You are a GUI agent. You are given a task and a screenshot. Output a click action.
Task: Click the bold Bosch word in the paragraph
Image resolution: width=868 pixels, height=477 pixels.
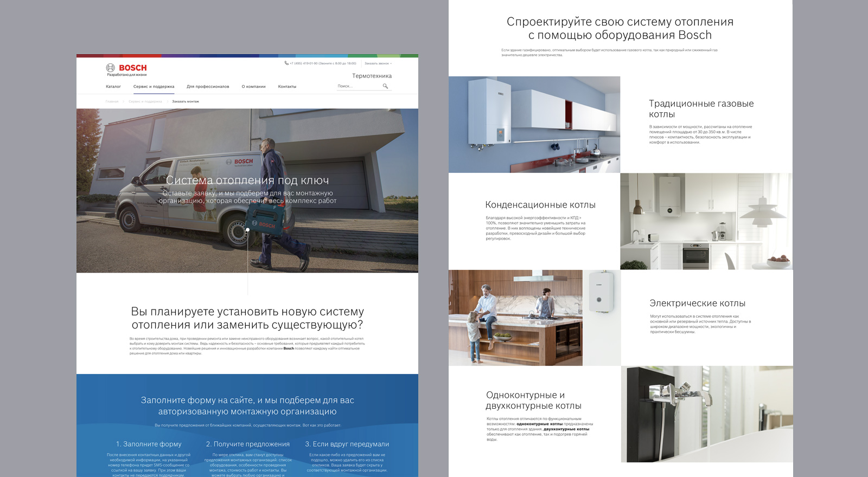pos(289,349)
